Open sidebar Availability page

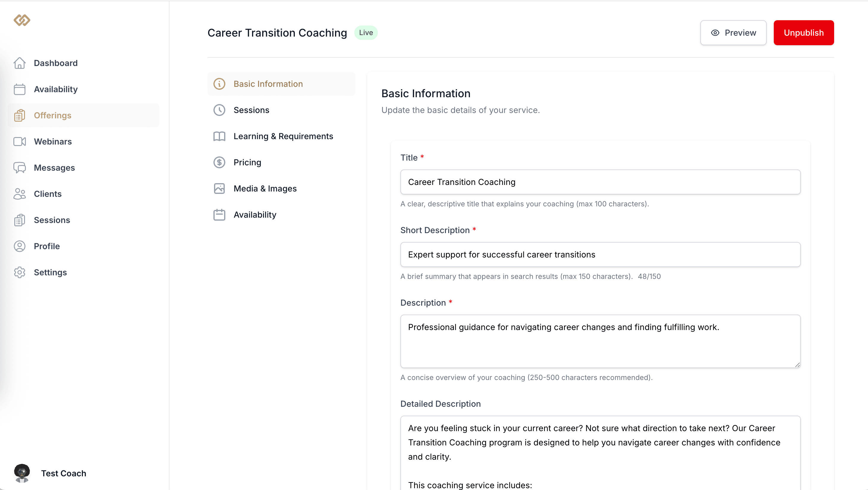tap(56, 89)
